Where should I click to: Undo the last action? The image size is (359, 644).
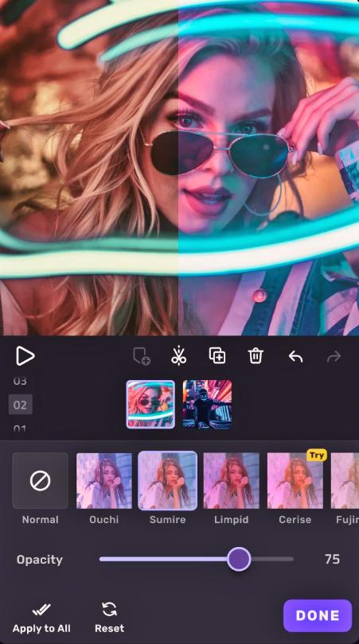(x=295, y=356)
